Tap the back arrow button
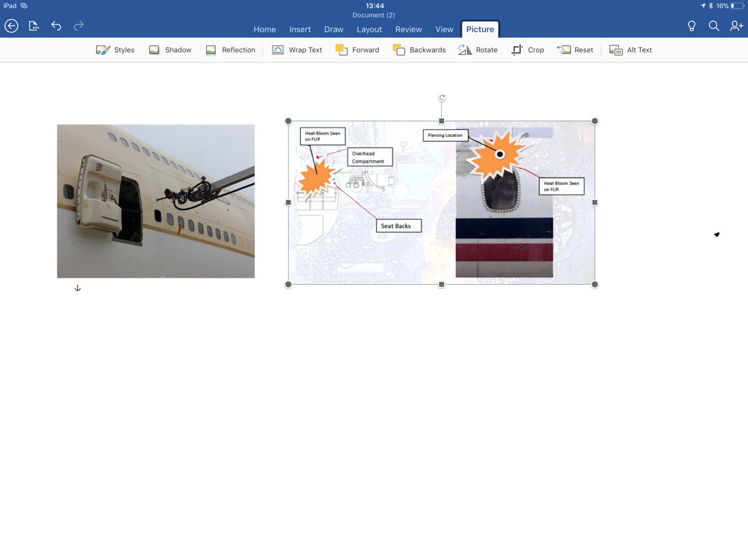The height and width of the screenshot is (560, 748). pos(11,26)
